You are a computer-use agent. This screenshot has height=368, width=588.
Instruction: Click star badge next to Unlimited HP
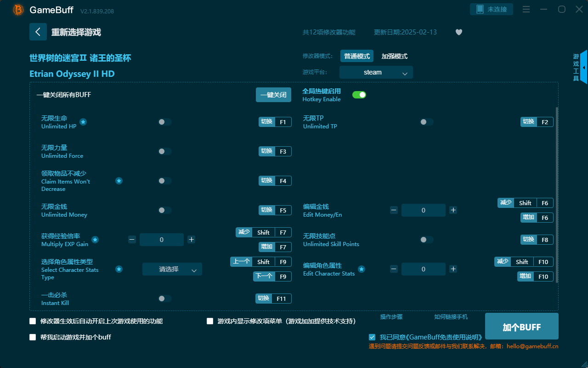83,122
